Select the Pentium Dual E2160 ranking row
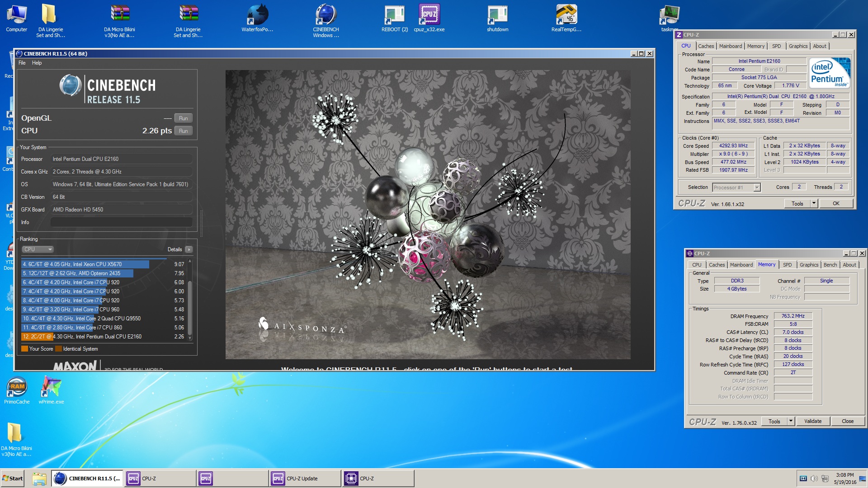 coord(104,337)
